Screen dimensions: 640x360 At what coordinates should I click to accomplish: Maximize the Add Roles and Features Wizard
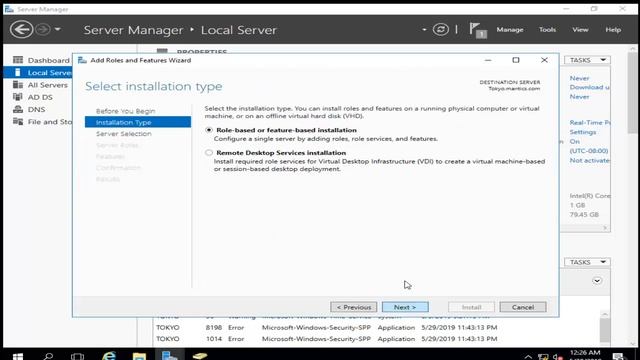pos(516,60)
